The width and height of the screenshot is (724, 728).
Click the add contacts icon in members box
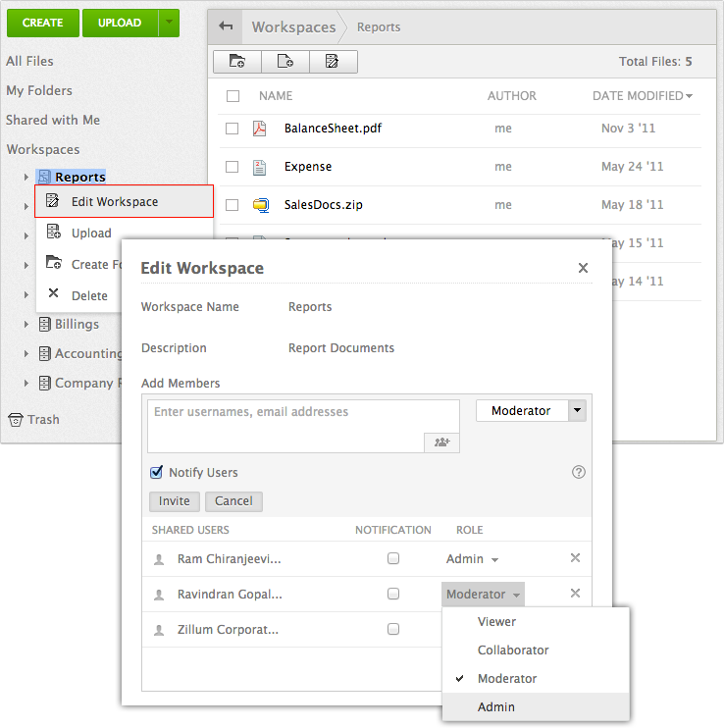(441, 442)
